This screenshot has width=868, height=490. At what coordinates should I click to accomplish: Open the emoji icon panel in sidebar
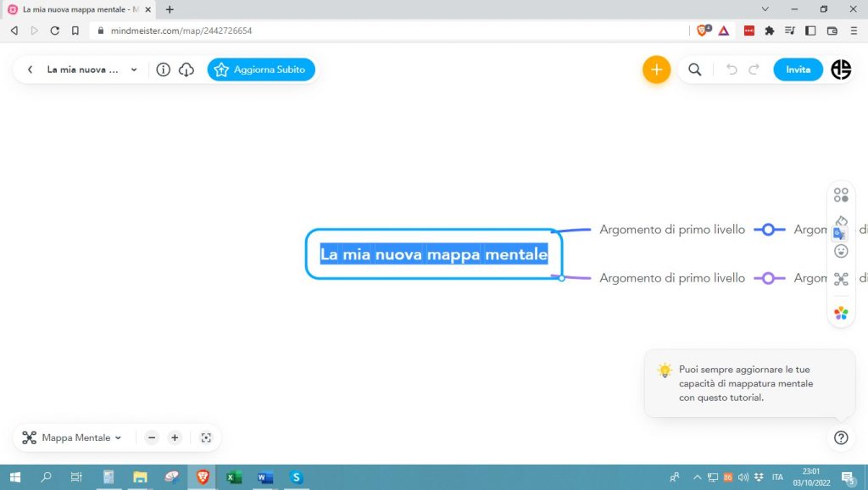pos(841,251)
